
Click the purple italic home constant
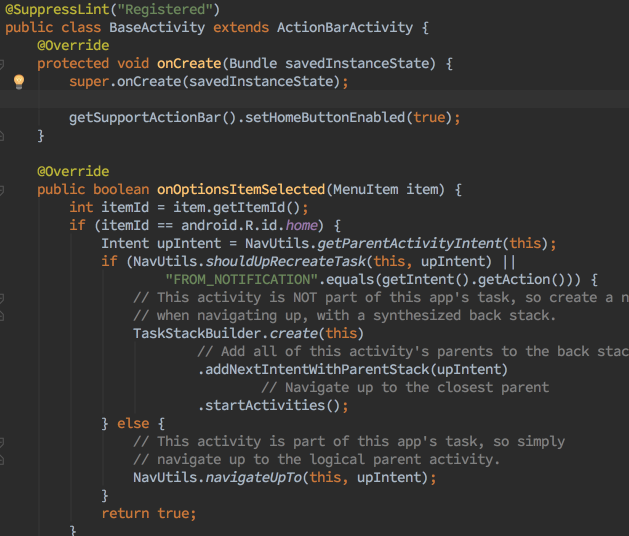point(301,225)
